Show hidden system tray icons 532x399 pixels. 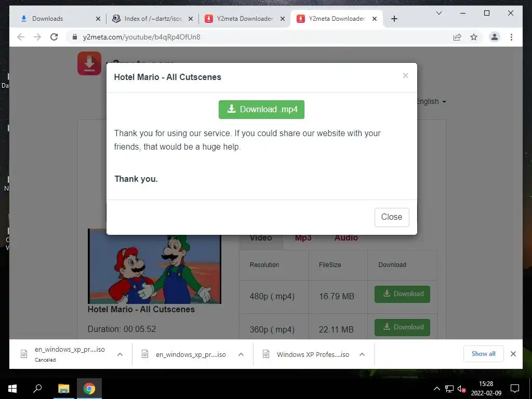point(437,389)
